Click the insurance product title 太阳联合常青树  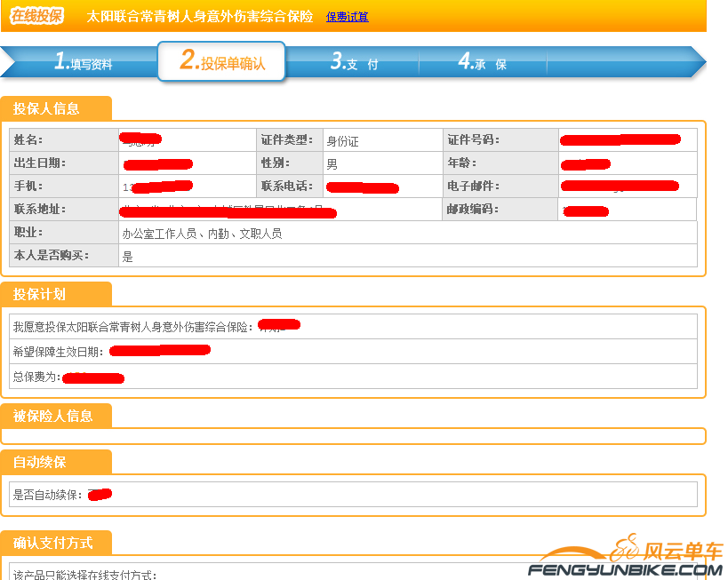click(199, 17)
